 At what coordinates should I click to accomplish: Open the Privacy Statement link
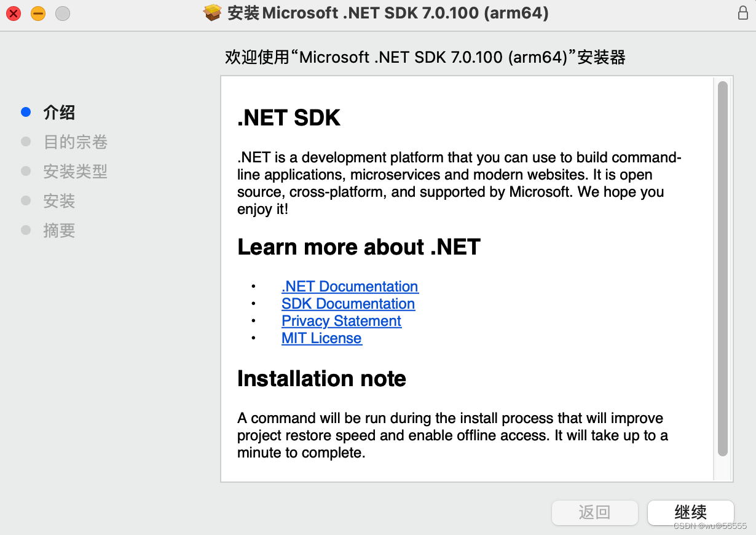tap(341, 321)
